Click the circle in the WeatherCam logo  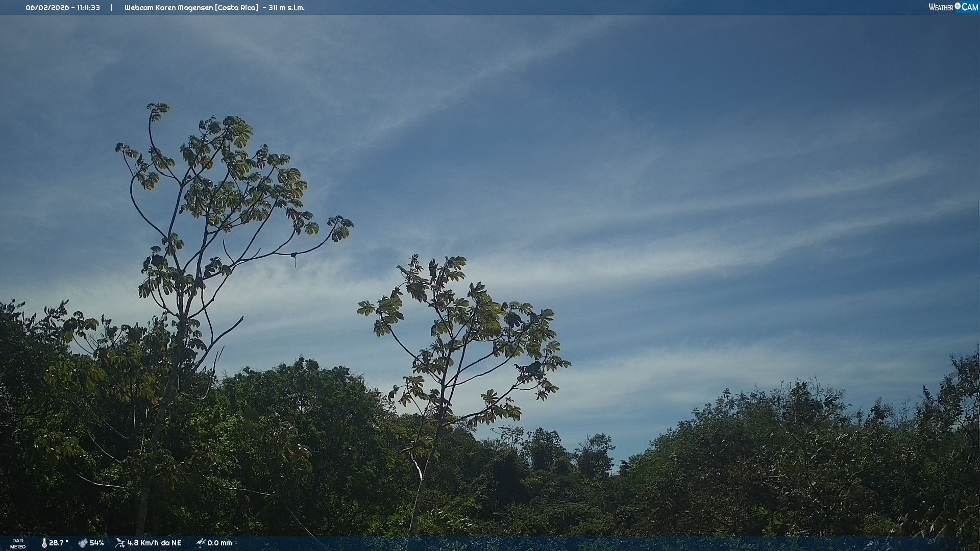click(x=958, y=6)
